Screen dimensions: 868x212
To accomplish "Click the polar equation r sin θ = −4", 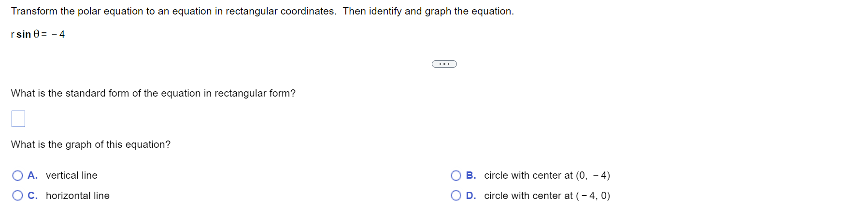I will tap(38, 34).
